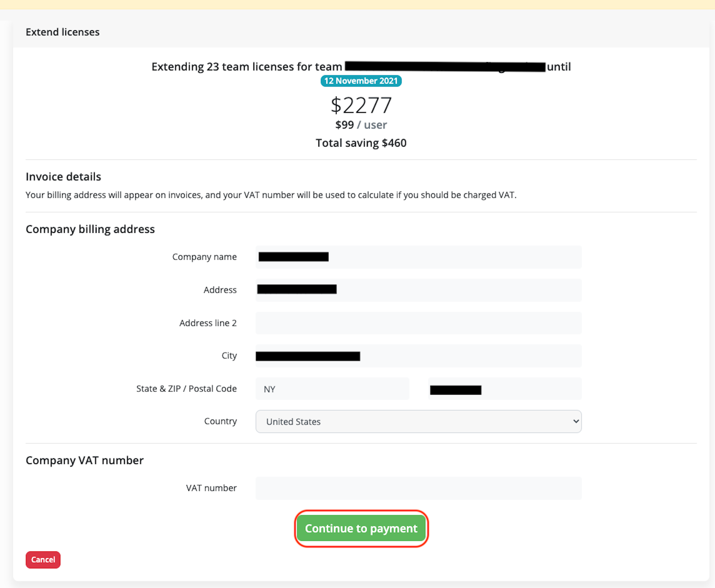Open the Country dropdown

click(x=418, y=421)
